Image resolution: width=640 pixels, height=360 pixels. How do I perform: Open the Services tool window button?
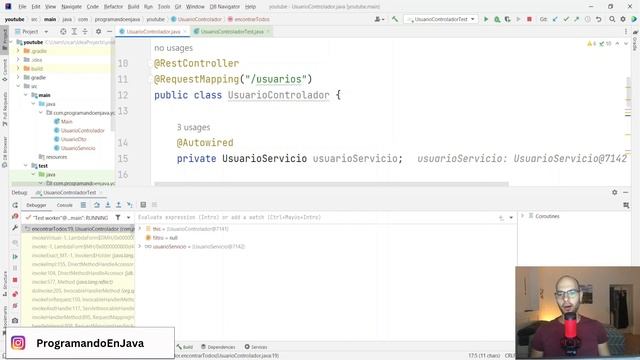coord(256,347)
